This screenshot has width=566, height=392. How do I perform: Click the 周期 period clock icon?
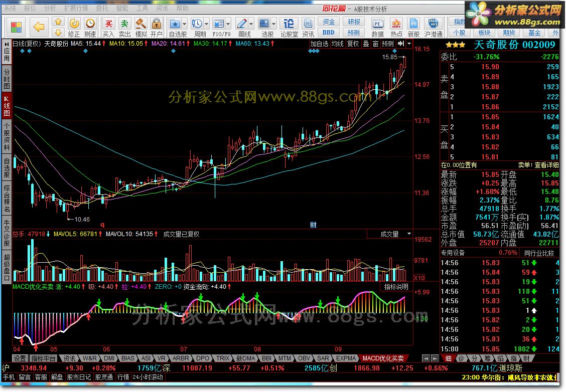coord(197,24)
